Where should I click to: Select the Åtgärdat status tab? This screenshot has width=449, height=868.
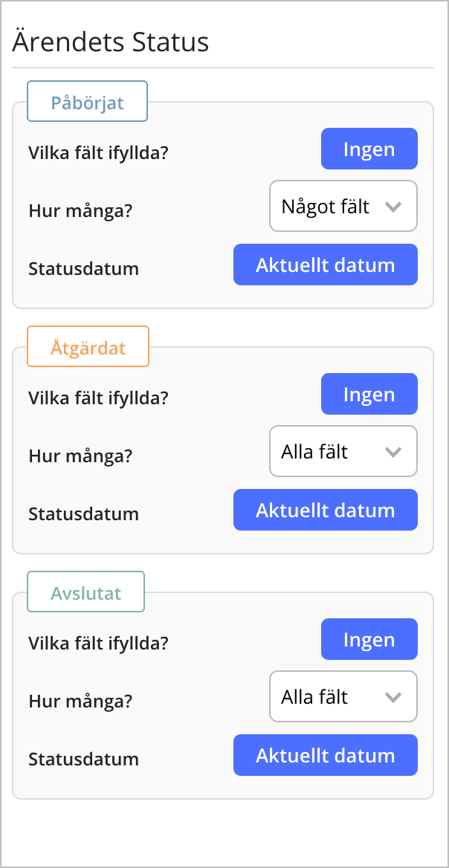click(88, 346)
